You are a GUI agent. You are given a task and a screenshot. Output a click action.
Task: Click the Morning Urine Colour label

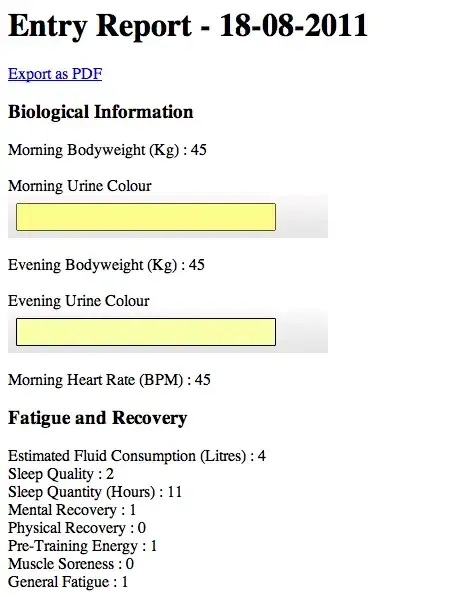(x=80, y=186)
